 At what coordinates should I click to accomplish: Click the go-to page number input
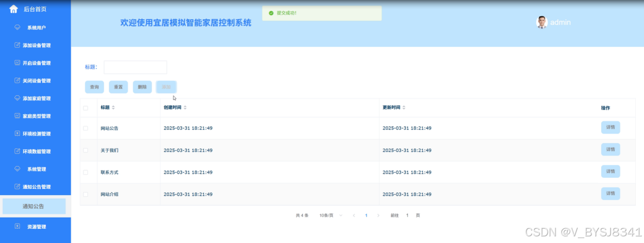pyautogui.click(x=407, y=215)
